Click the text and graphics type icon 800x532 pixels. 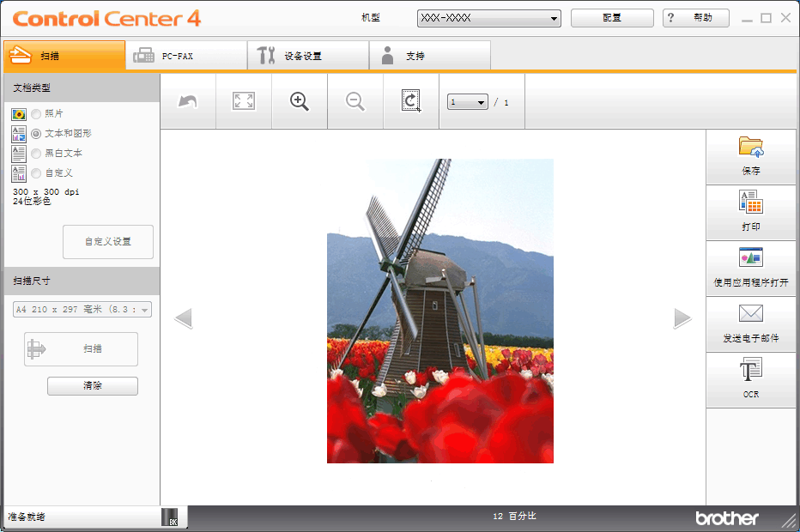[19, 134]
